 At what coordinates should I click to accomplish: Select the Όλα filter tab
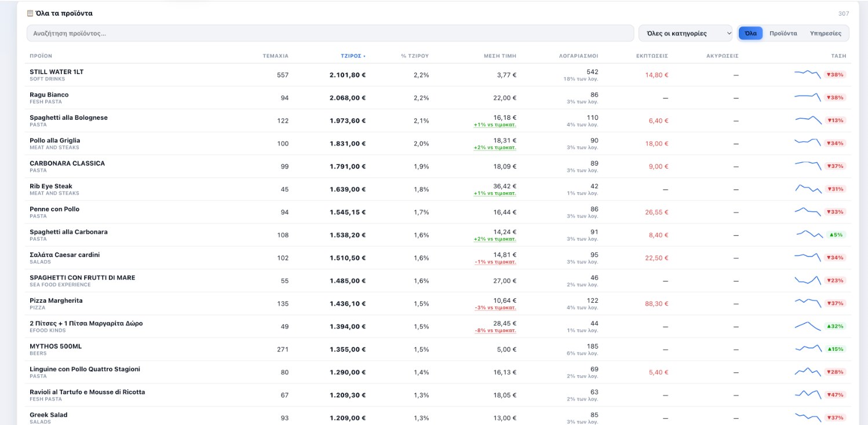(750, 33)
